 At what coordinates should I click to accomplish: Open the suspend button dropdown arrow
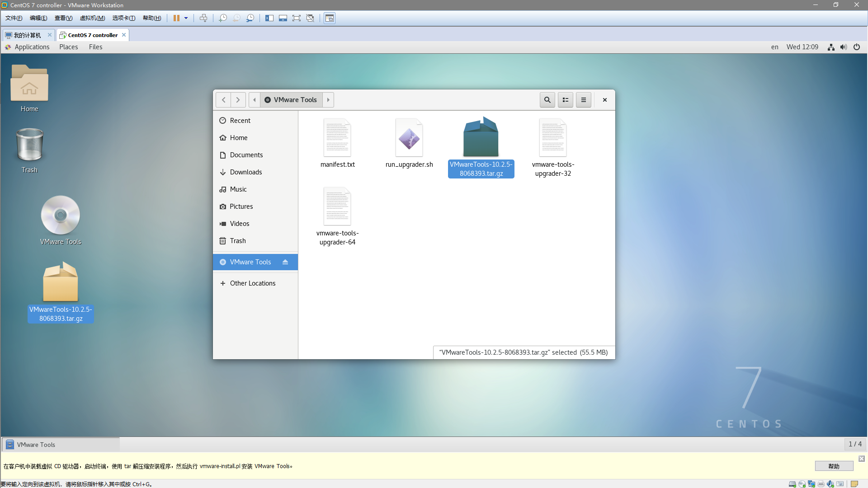185,18
